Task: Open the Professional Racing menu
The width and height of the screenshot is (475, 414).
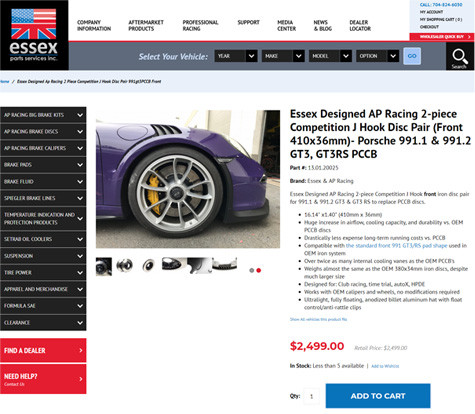Action: pos(200,26)
